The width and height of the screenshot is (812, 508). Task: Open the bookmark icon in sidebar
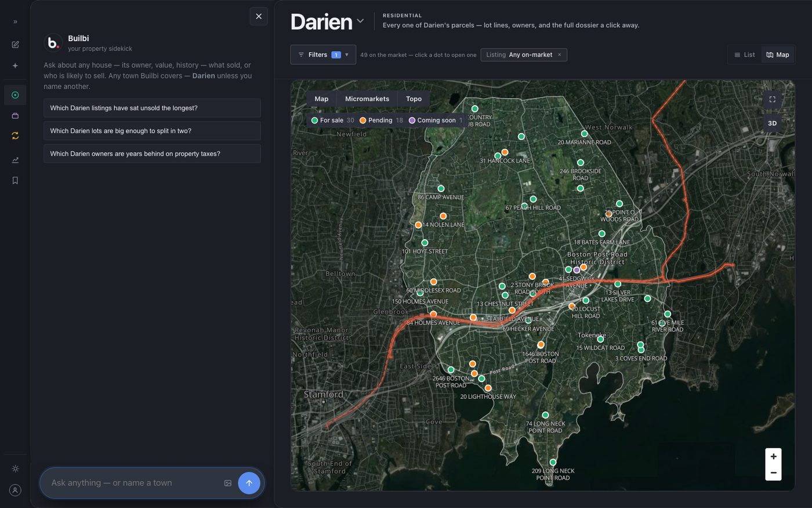(15, 181)
